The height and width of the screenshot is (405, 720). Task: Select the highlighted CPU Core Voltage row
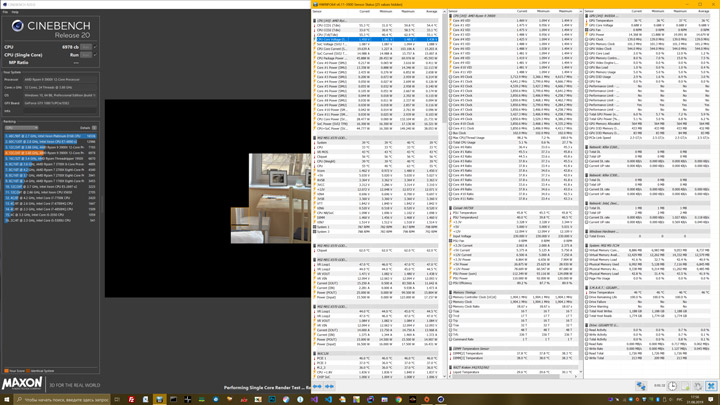[376, 39]
